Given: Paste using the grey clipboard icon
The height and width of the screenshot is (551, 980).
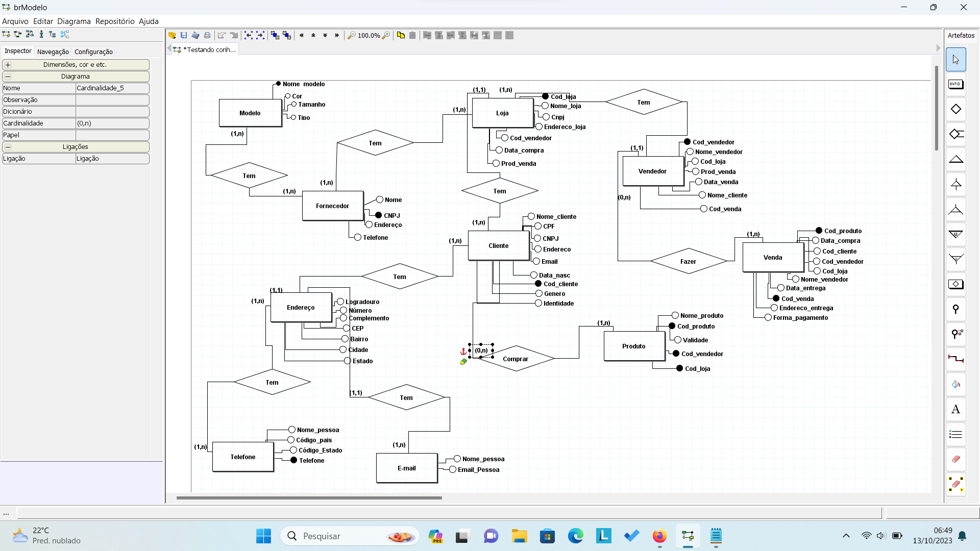Looking at the screenshot, I should point(412,35).
